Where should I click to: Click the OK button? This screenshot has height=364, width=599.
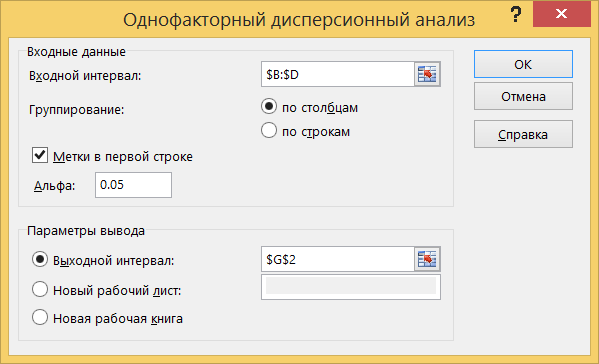point(523,64)
